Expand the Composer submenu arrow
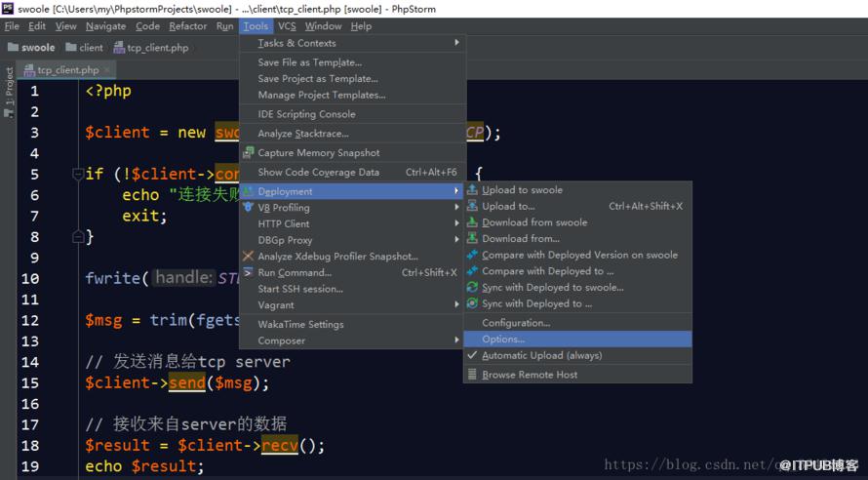Viewport: 868px width, 480px height. (x=456, y=340)
